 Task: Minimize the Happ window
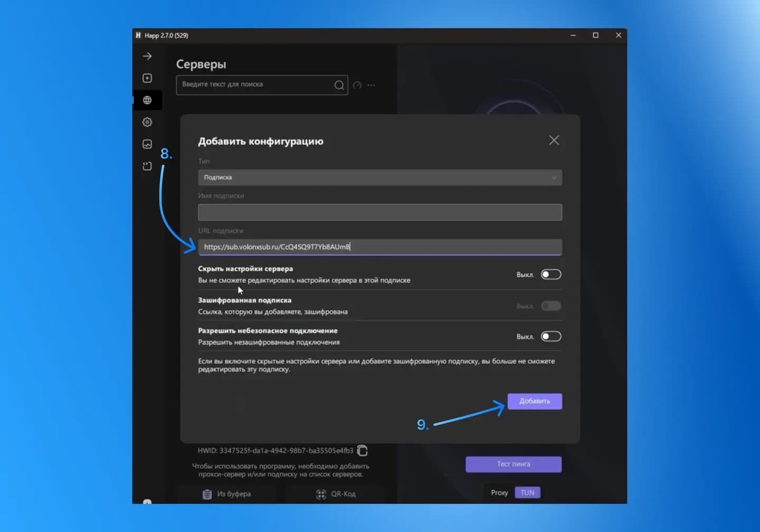click(573, 35)
